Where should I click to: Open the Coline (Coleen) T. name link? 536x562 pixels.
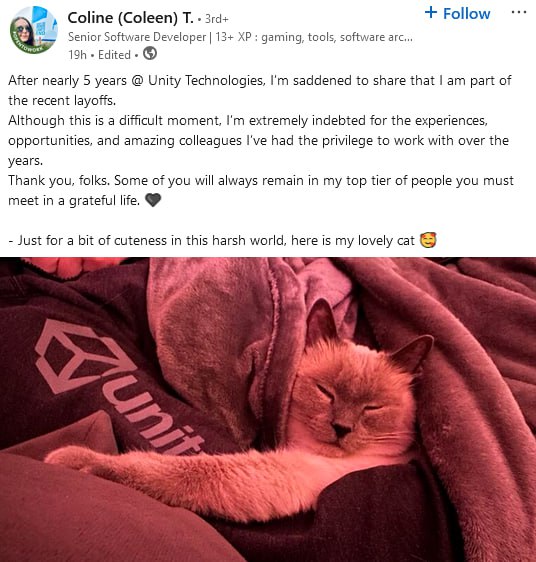(x=131, y=18)
